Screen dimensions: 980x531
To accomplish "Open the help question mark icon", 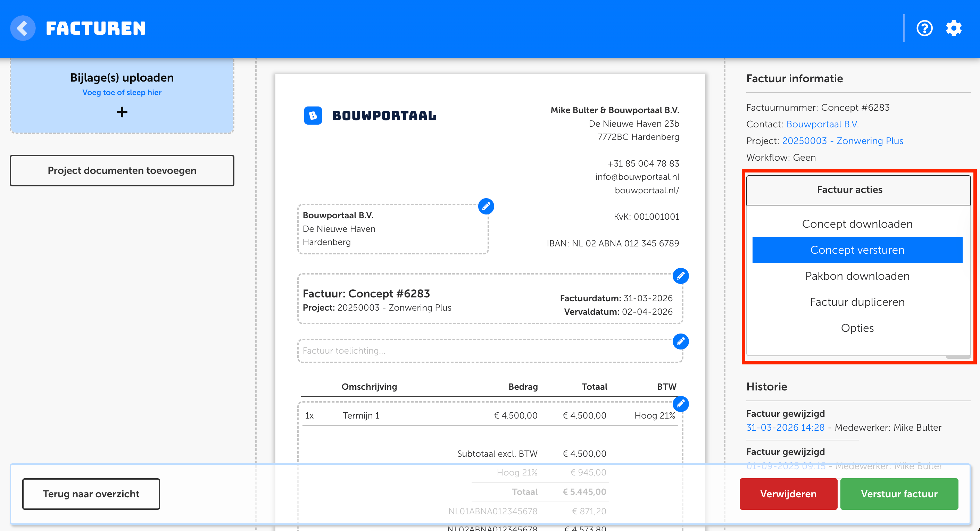I will (924, 28).
